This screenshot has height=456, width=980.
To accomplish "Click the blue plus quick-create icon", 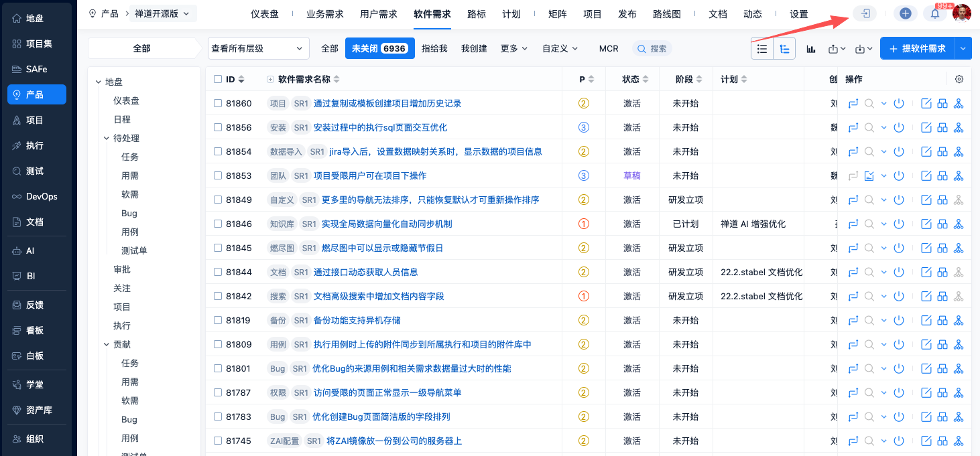I will pyautogui.click(x=905, y=13).
